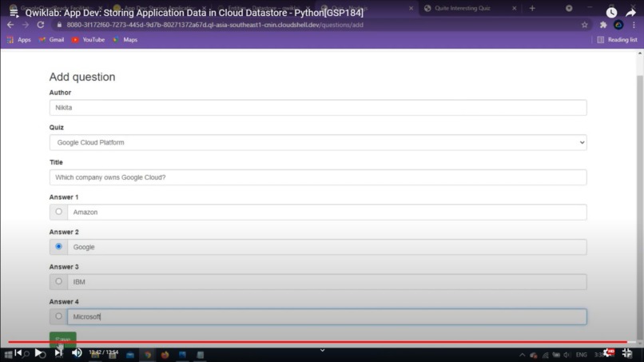
Task: Open the video settings gear with HD badge
Action: (x=608, y=352)
